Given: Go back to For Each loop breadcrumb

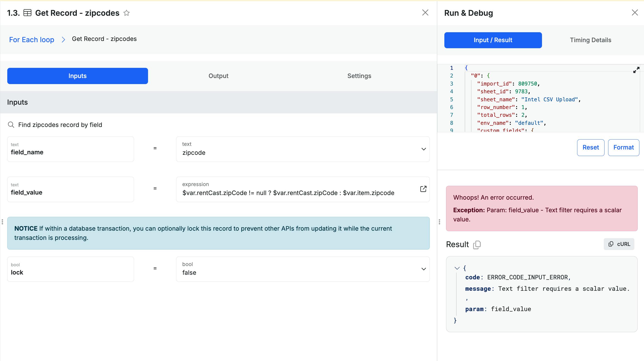Looking at the screenshot, I should (x=32, y=39).
